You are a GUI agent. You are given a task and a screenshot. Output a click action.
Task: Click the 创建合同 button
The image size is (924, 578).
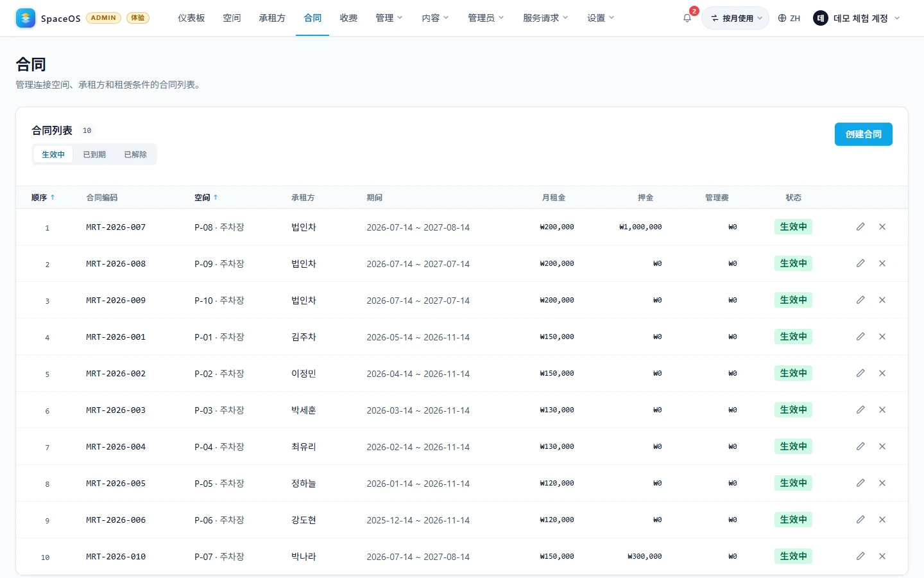point(864,134)
